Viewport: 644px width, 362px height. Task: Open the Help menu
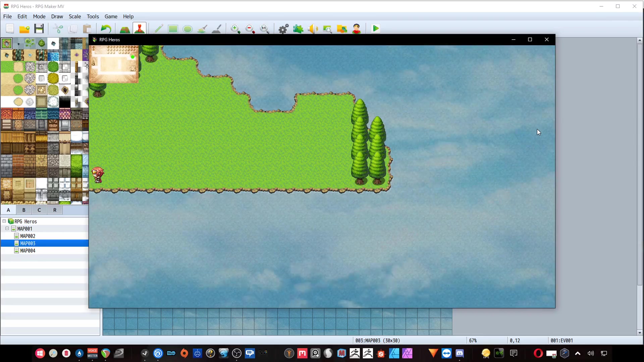(128, 16)
